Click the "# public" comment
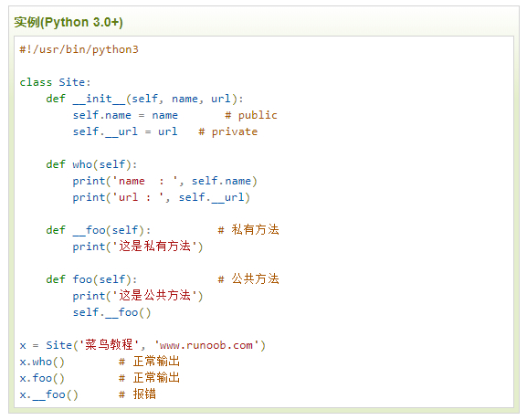 (251, 115)
